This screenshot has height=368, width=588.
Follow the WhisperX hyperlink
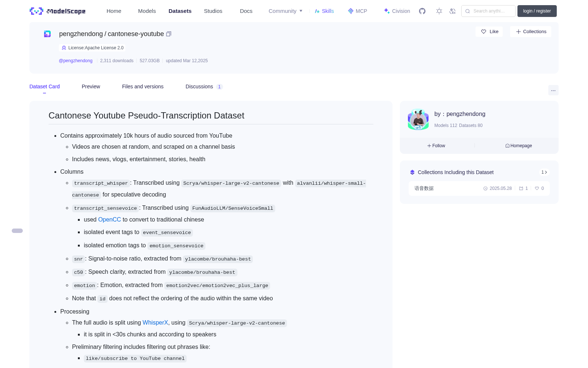click(155, 322)
